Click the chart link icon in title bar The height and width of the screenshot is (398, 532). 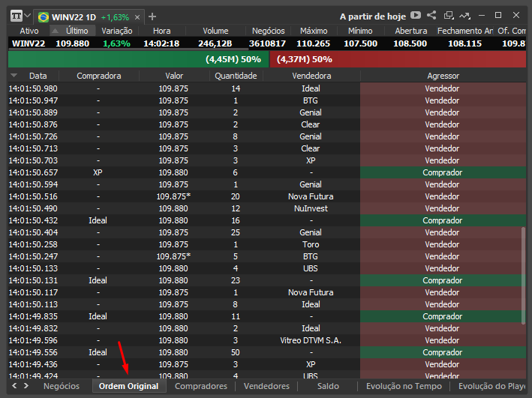(x=464, y=16)
